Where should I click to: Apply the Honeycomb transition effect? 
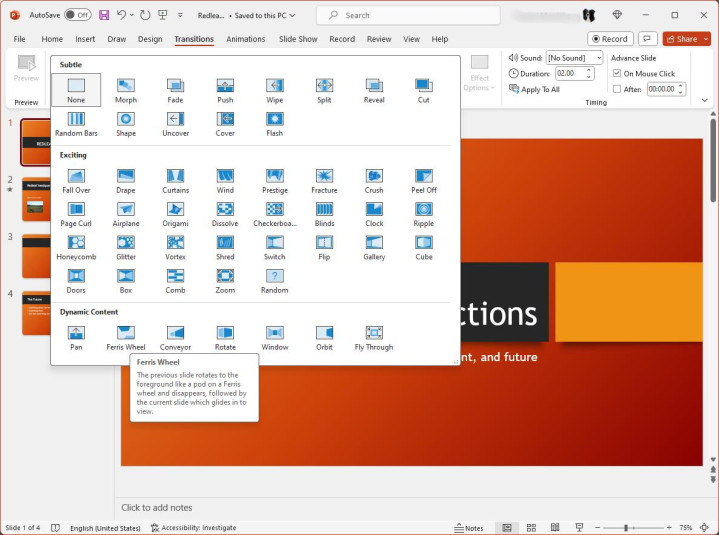point(76,247)
